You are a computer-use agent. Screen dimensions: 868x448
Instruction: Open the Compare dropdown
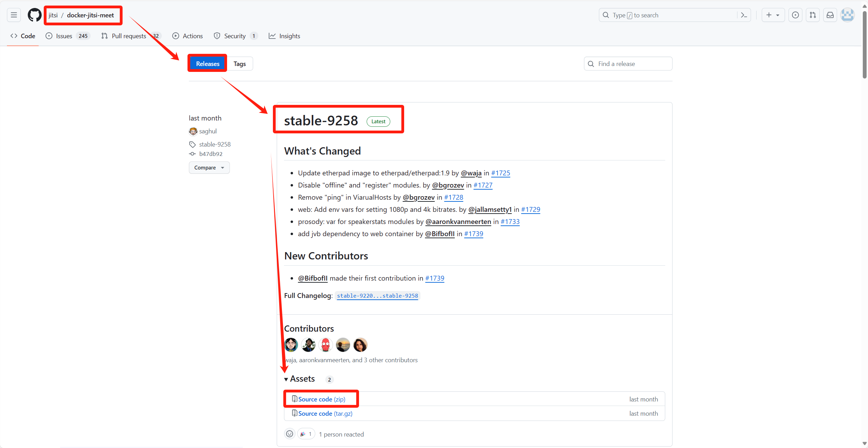[x=209, y=167]
